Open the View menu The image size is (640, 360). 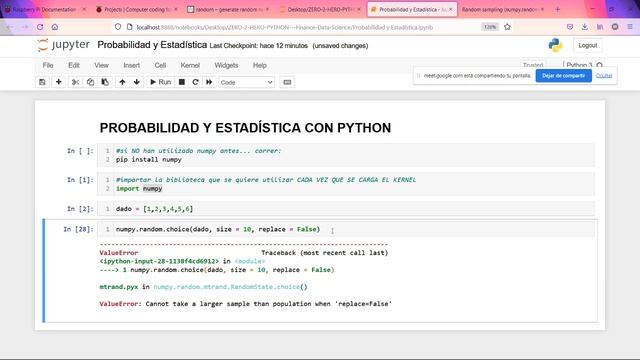point(101,65)
